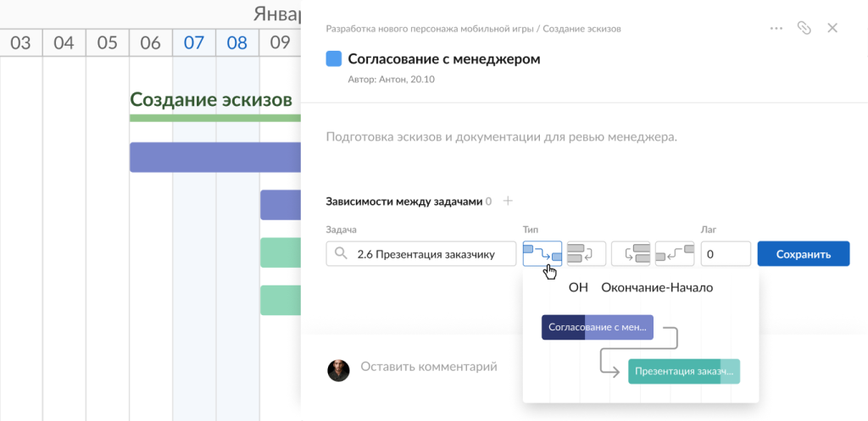
Task: Click the month header «Январ»
Action: point(277,14)
